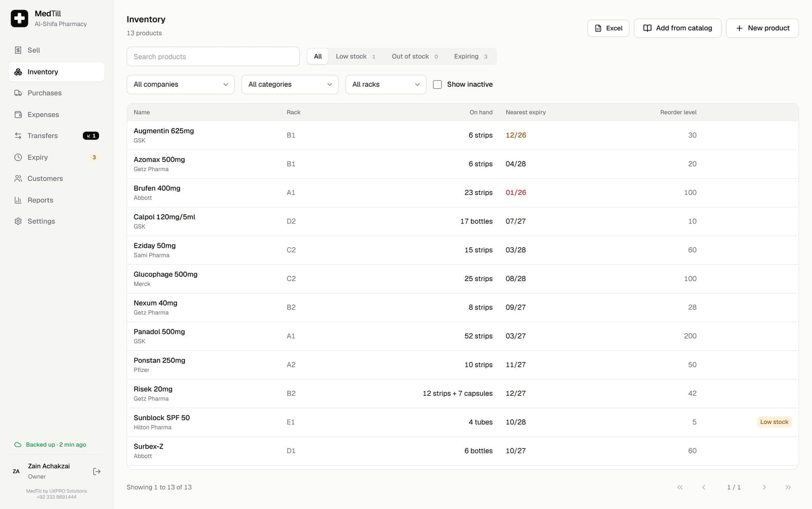This screenshot has width=812, height=509.
Task: Click the Purchases truck icon in the sidebar
Action: click(18, 93)
